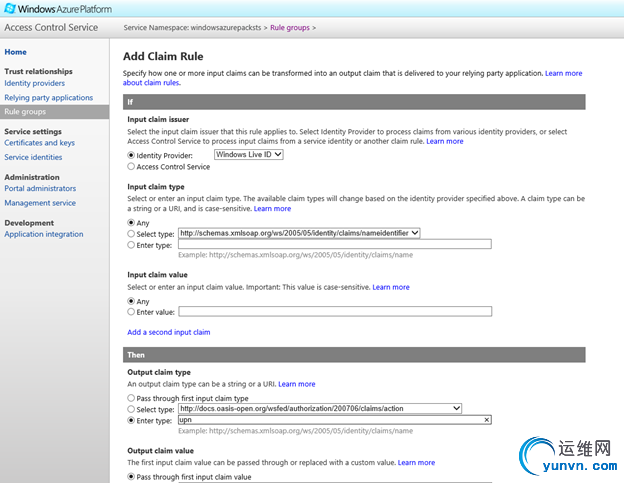Screen dimensions: 624x483
Task: Open the Windows Live ID dropdown
Action: 249,154
